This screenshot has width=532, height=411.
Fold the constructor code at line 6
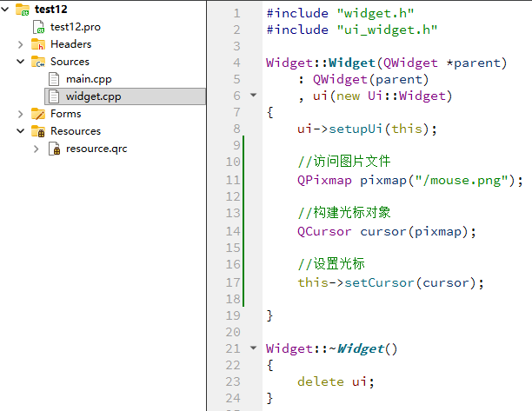point(254,95)
